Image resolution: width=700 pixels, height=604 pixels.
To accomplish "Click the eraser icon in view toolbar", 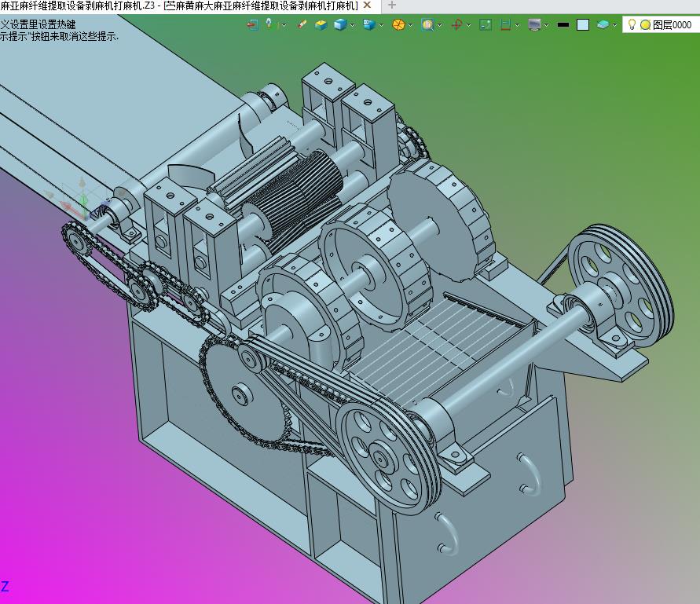I will (302, 24).
